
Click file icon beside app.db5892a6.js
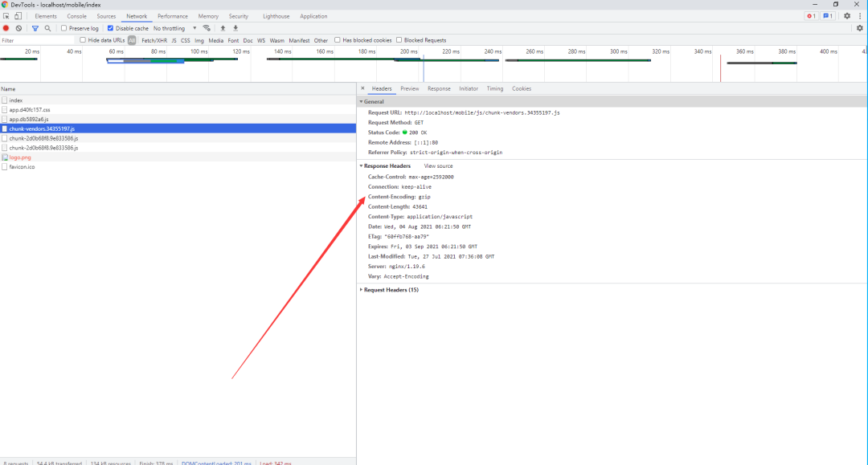point(5,120)
